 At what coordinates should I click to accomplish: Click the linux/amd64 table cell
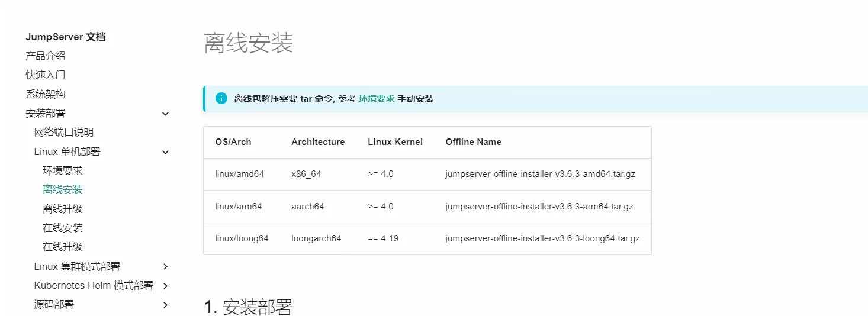240,175
